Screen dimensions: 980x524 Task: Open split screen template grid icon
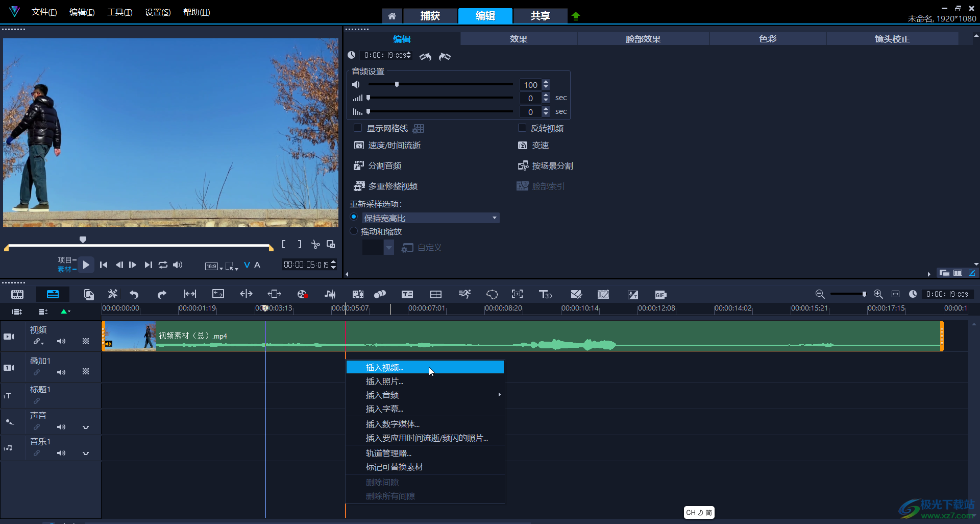[x=436, y=294]
